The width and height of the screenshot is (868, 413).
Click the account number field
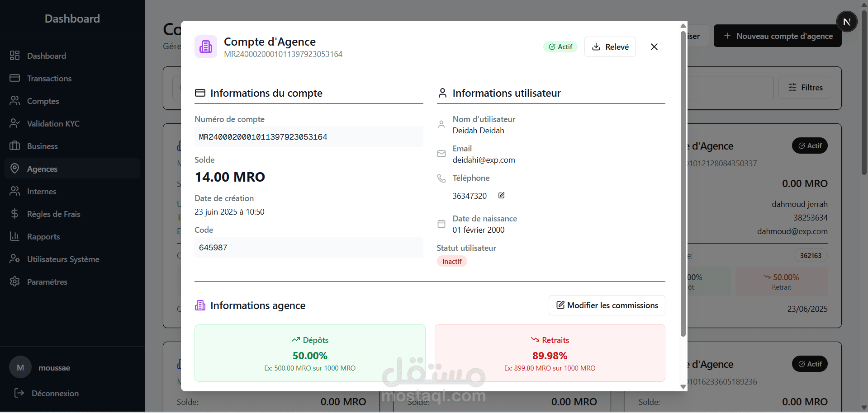pos(309,136)
